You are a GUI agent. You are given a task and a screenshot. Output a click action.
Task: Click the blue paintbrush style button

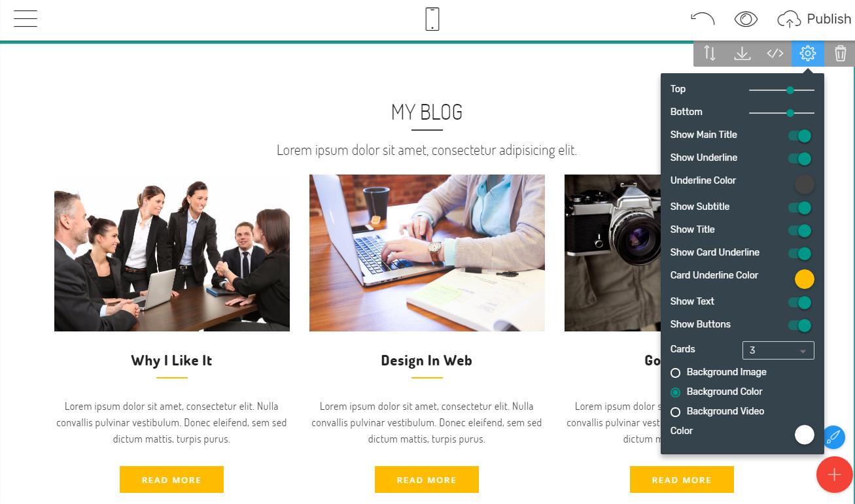point(833,437)
